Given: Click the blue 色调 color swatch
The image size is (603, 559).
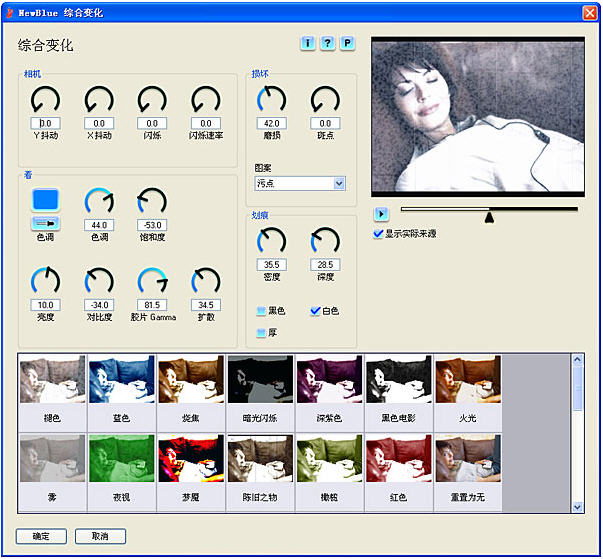Looking at the screenshot, I should point(45,200).
